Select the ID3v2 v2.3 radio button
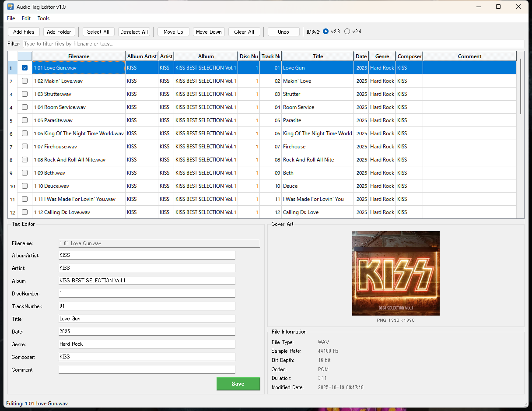Viewport: 532px width, 411px height. pyautogui.click(x=326, y=32)
